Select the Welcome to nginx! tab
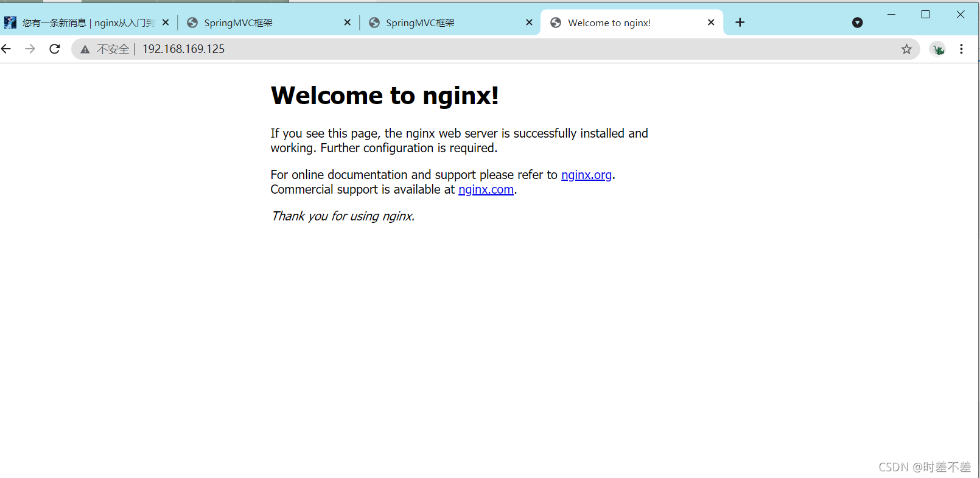This screenshot has width=980, height=478. point(631,23)
